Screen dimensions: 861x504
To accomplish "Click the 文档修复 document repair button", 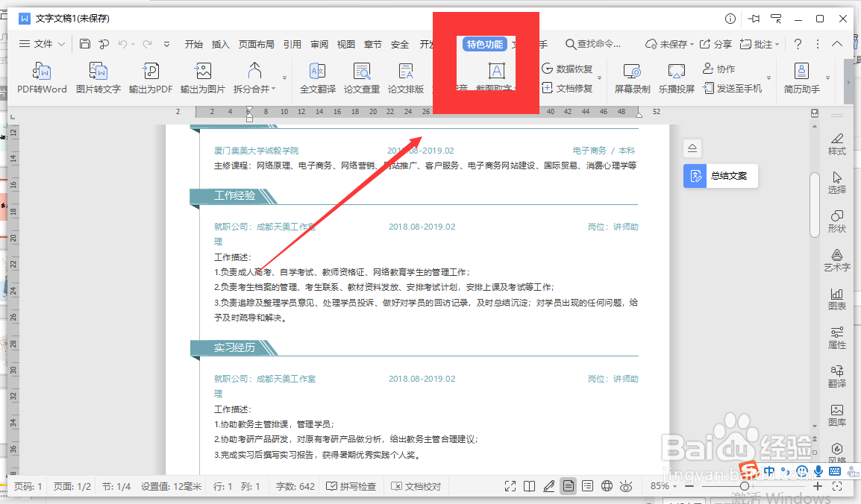I will (x=567, y=88).
